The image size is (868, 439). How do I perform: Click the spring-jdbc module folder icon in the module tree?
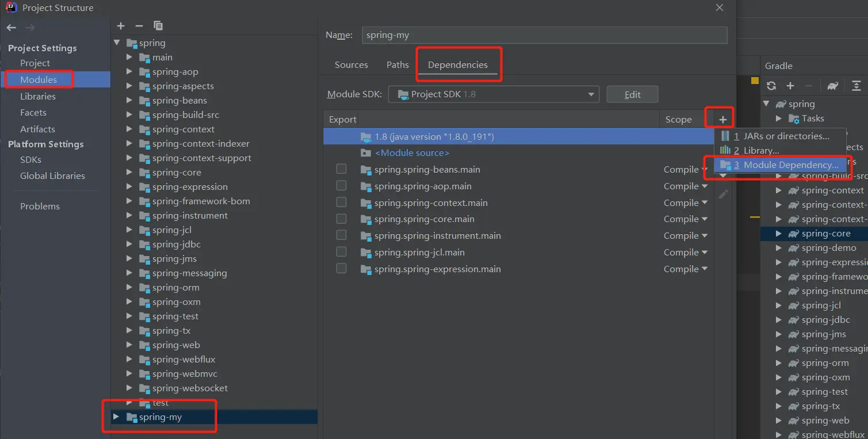(144, 245)
